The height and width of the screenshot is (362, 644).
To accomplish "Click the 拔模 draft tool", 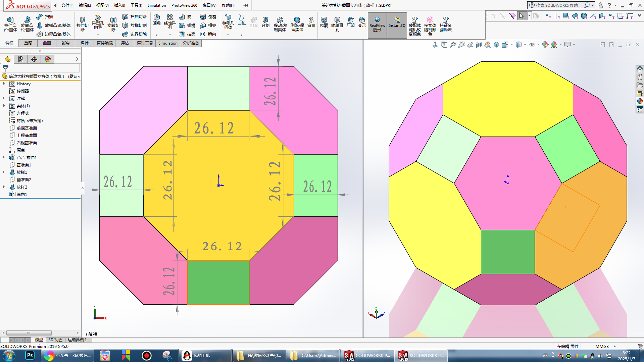I will [187, 25].
